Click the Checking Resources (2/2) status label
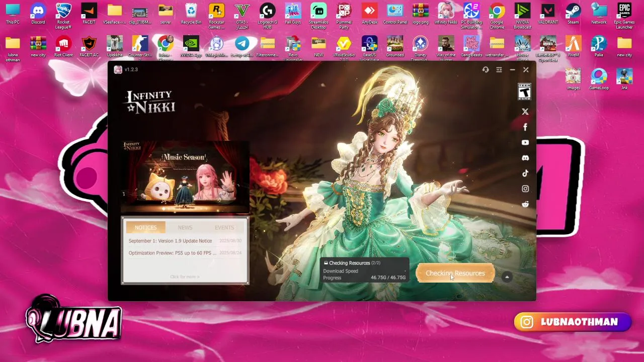Viewport: 644px width, 362px height. click(352, 263)
